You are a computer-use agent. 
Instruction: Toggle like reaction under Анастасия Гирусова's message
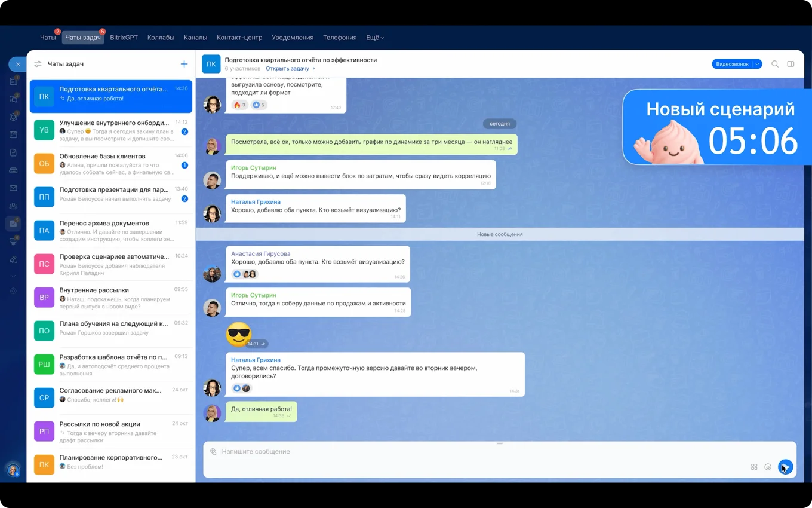pyautogui.click(x=238, y=274)
